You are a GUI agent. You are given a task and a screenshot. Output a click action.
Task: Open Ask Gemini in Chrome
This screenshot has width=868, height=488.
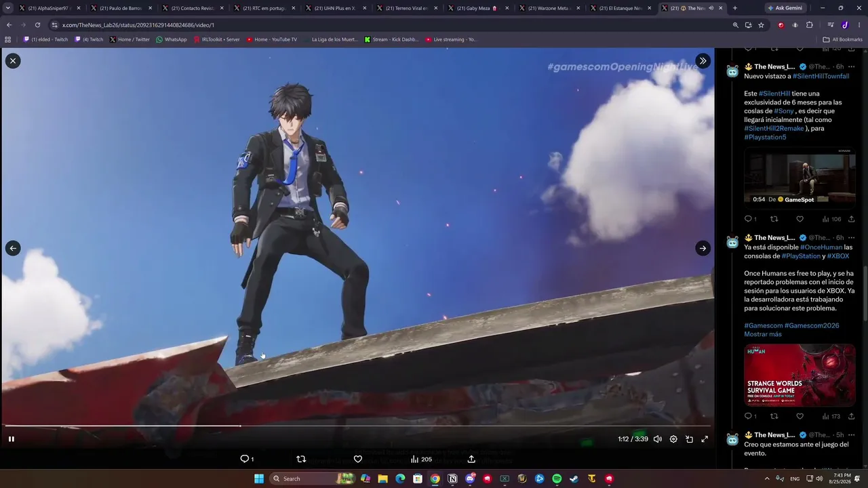click(x=785, y=8)
